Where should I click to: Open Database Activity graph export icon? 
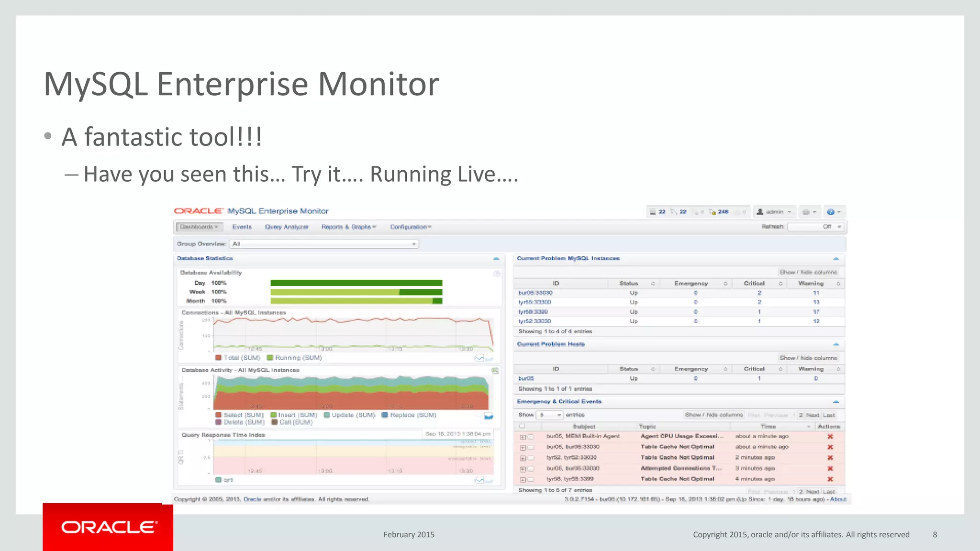495,370
